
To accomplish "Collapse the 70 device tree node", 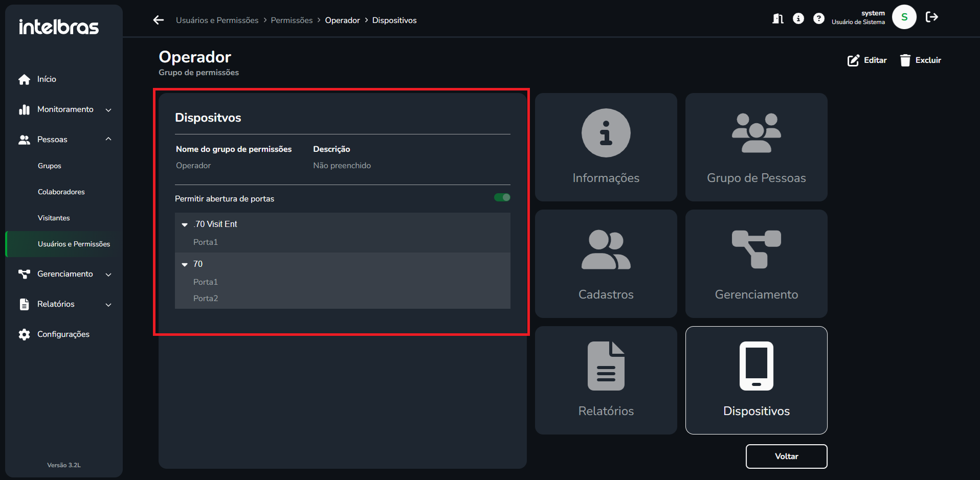I will pos(185,264).
